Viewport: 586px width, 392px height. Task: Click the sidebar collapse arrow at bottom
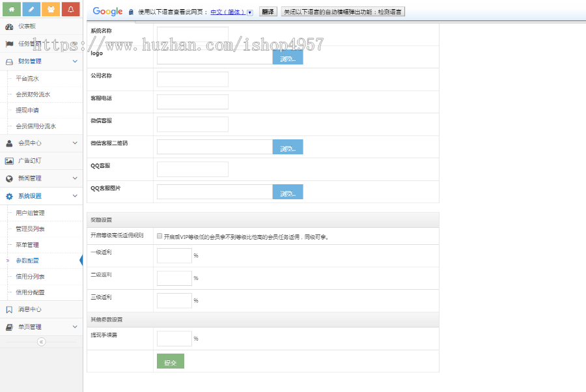(41, 341)
